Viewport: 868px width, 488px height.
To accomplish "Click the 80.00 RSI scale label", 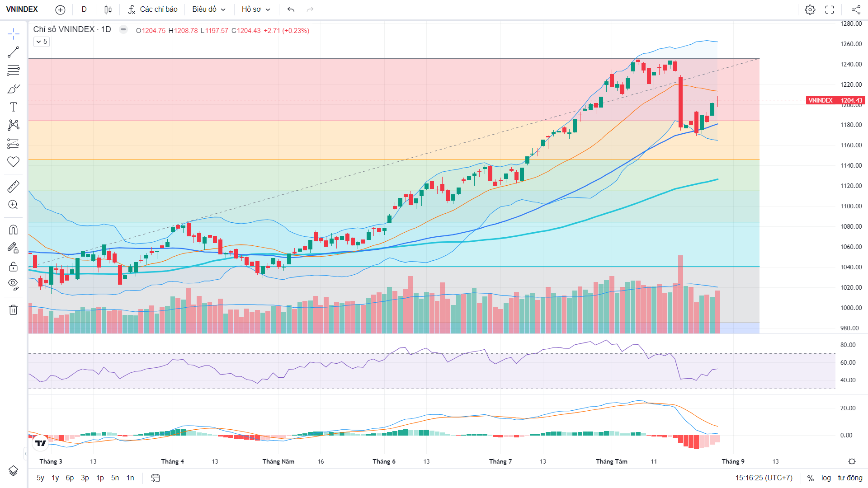I will [x=848, y=345].
